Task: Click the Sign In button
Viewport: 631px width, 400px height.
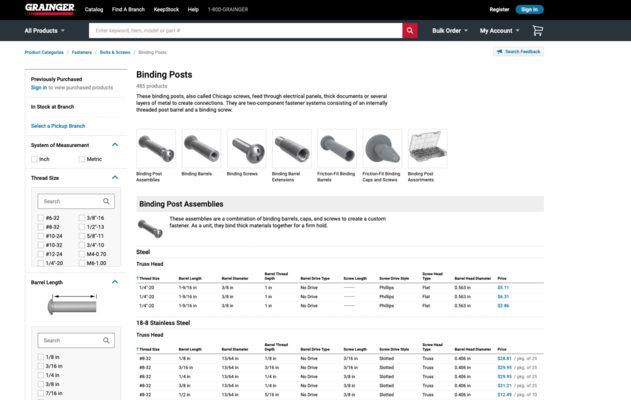Action: [x=530, y=9]
